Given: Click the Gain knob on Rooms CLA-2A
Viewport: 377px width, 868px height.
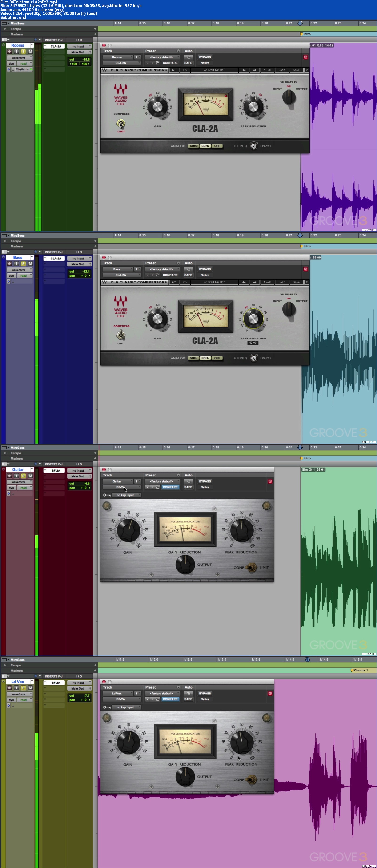Looking at the screenshot, I should coord(157,106).
